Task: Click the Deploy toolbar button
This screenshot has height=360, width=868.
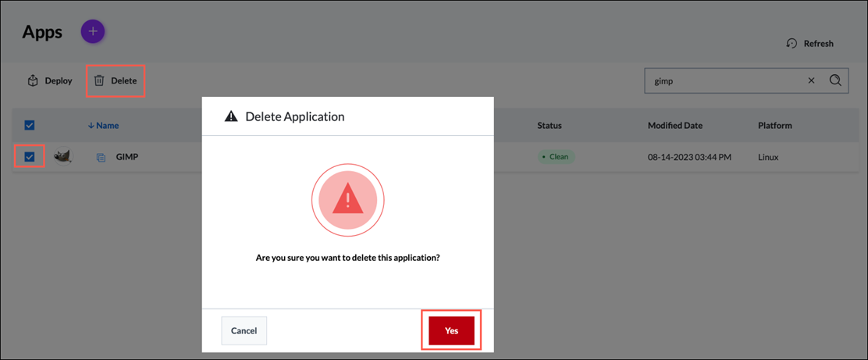Action: click(x=50, y=80)
